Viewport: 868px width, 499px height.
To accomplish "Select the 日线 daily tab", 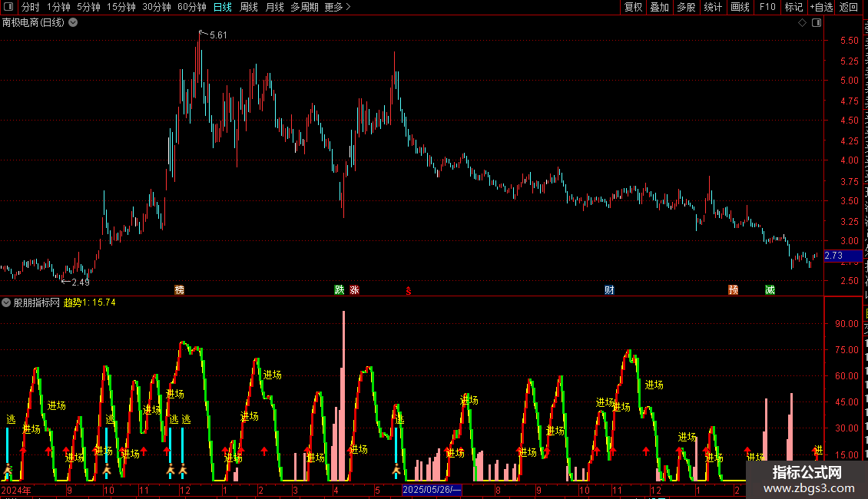I will [x=223, y=7].
